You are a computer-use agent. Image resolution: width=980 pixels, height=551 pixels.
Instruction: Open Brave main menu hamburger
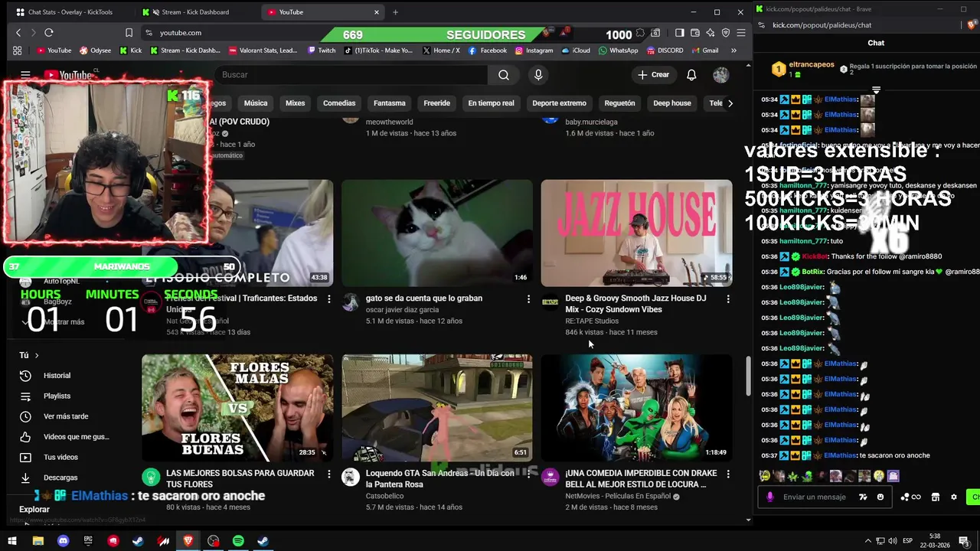pos(741,33)
